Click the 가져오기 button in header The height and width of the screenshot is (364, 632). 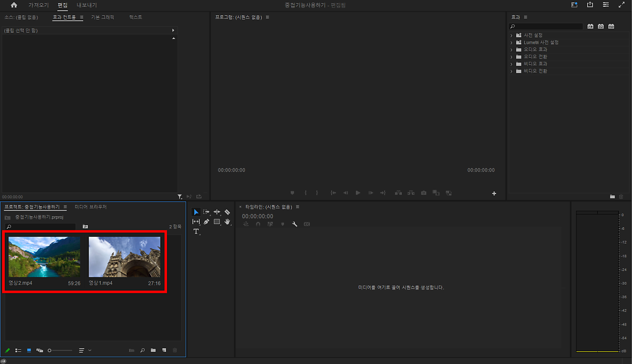point(38,5)
